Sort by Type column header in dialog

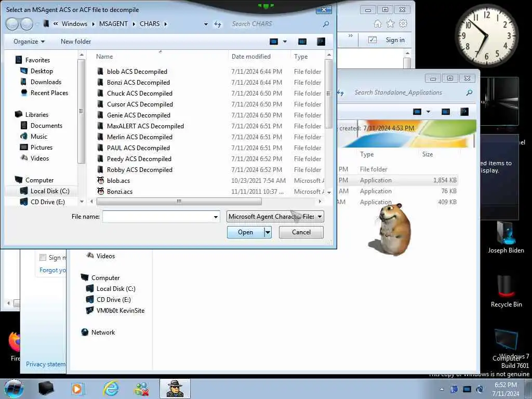tap(301, 57)
